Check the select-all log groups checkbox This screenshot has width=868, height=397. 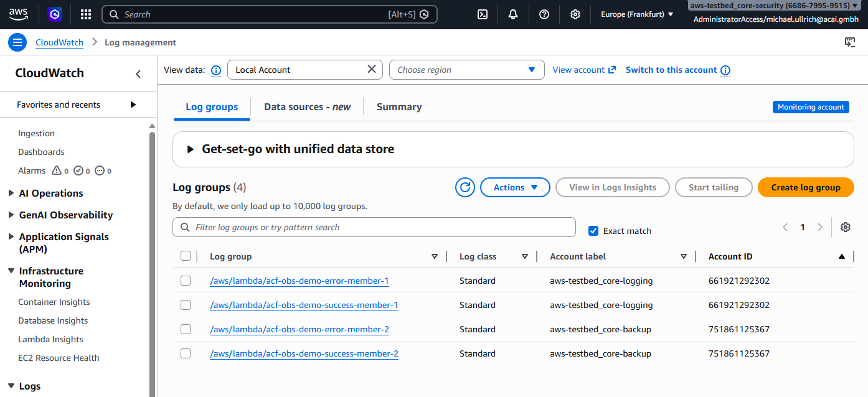(186, 256)
